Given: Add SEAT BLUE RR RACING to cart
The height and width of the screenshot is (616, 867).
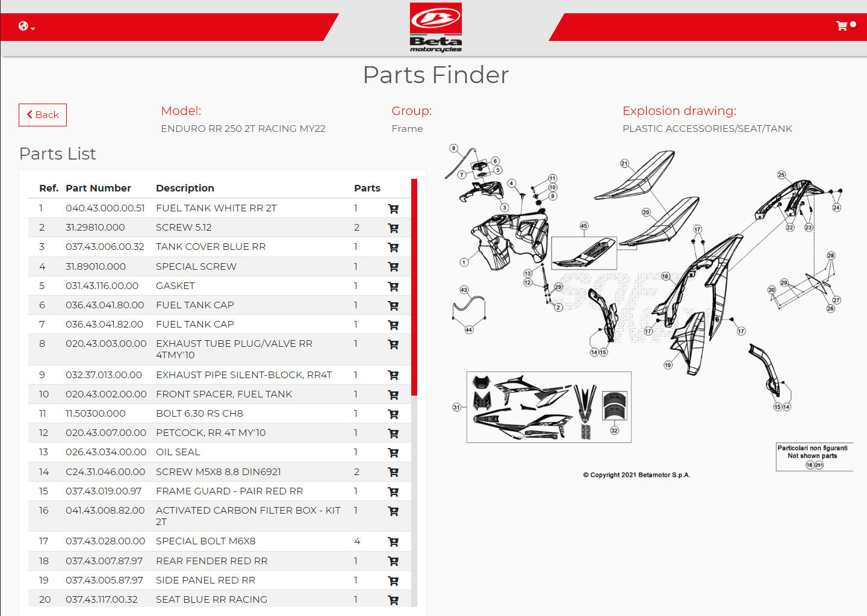Looking at the screenshot, I should point(393,600).
